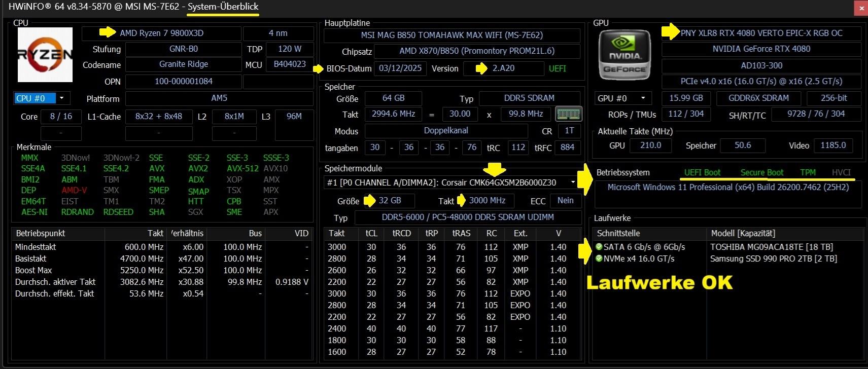Click the tRFC 884 value
868x369 pixels.
(x=567, y=147)
